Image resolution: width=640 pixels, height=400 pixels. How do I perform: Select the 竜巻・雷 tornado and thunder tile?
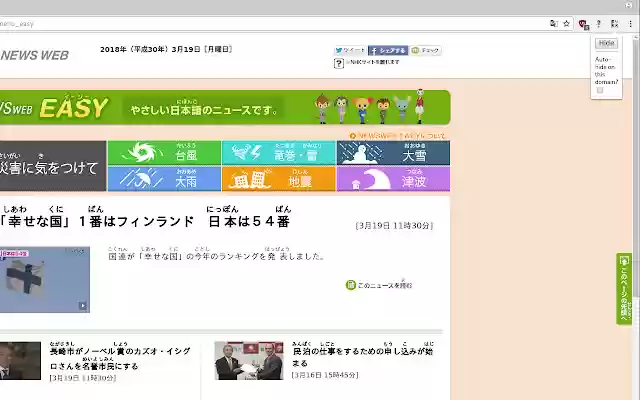click(x=279, y=153)
